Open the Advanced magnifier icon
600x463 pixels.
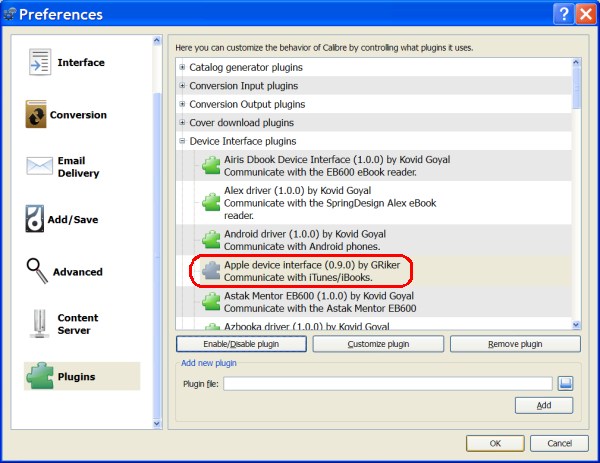pos(37,271)
